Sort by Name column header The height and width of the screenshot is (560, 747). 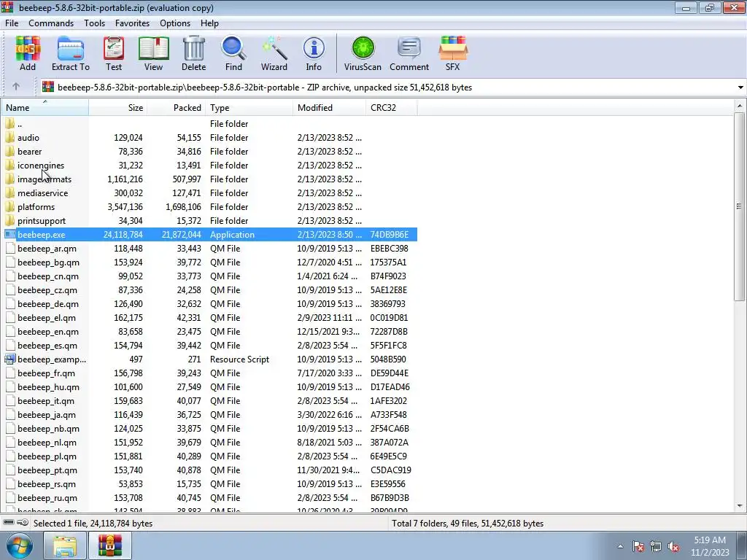[44, 108]
